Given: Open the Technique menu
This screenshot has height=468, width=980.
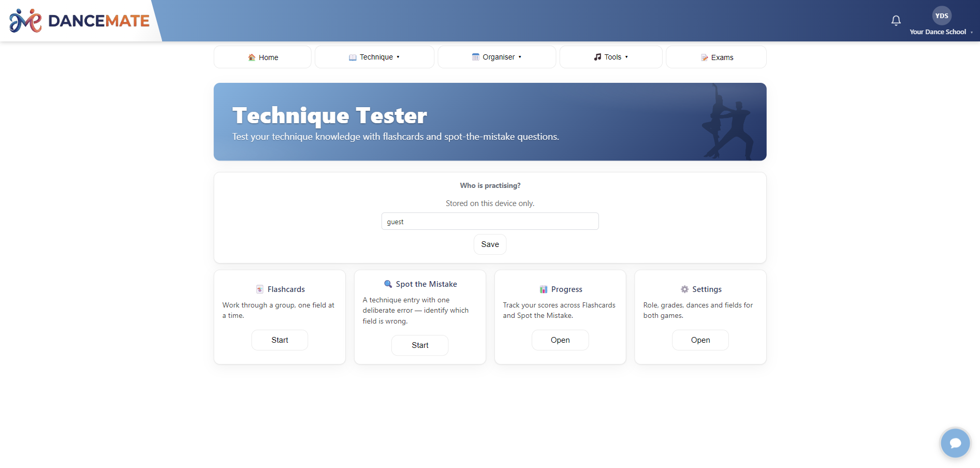Looking at the screenshot, I should pos(374,57).
